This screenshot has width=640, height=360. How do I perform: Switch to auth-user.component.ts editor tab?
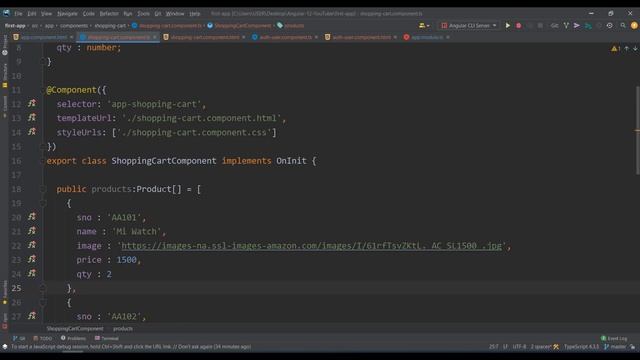coord(285,37)
